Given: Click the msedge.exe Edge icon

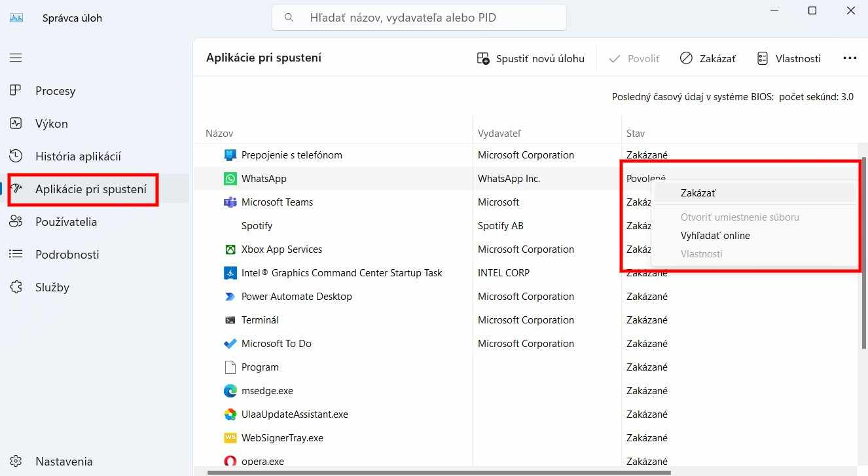Looking at the screenshot, I should (230, 391).
